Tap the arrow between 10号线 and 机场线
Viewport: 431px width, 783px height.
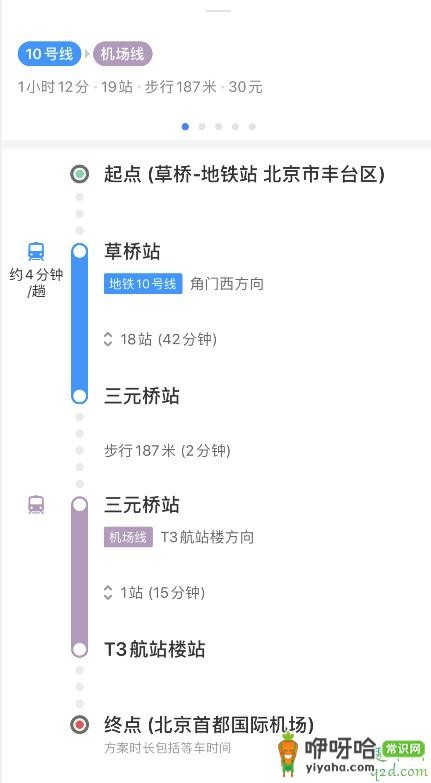(87, 53)
